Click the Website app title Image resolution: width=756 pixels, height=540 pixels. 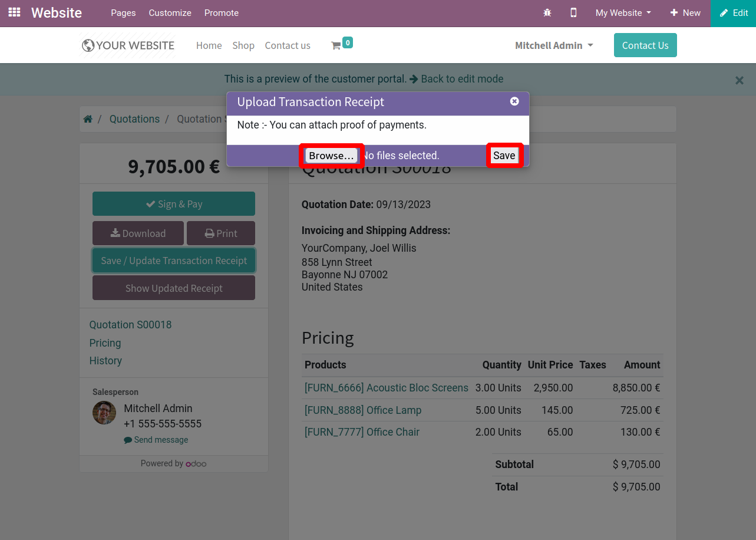pos(57,13)
